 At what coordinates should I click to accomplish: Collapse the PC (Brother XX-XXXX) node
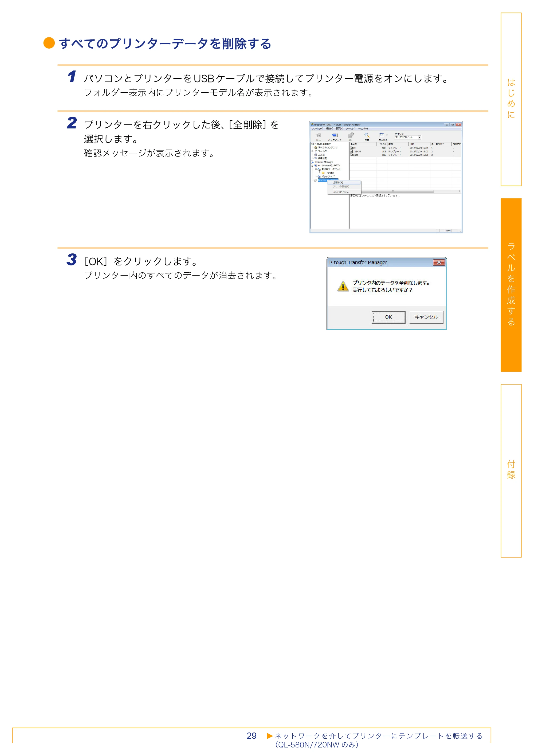coord(312,166)
